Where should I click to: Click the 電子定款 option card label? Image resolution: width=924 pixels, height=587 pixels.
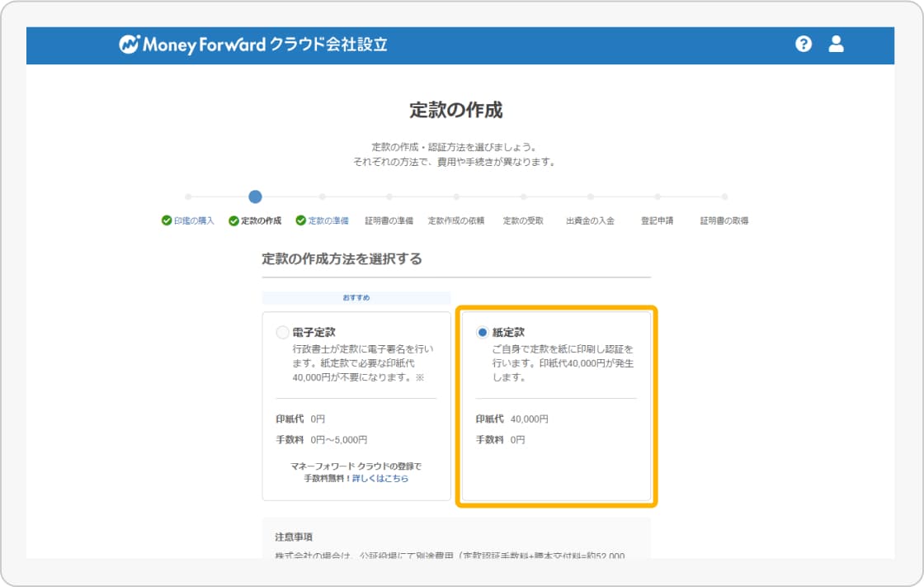coord(314,333)
